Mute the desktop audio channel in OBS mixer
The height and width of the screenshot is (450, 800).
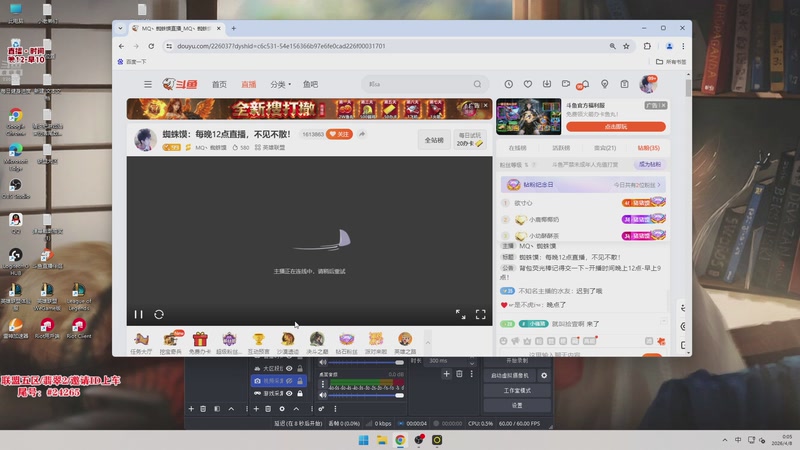(322, 395)
